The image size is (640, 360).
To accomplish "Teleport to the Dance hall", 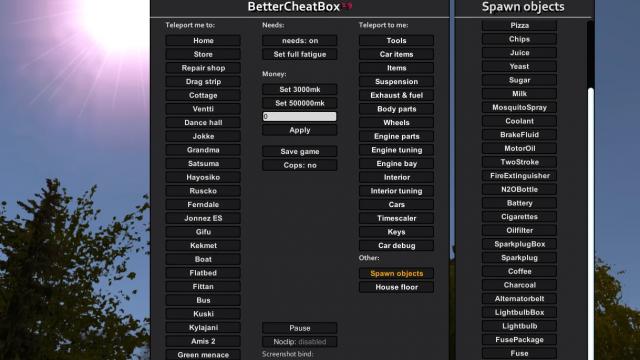I will point(203,122).
